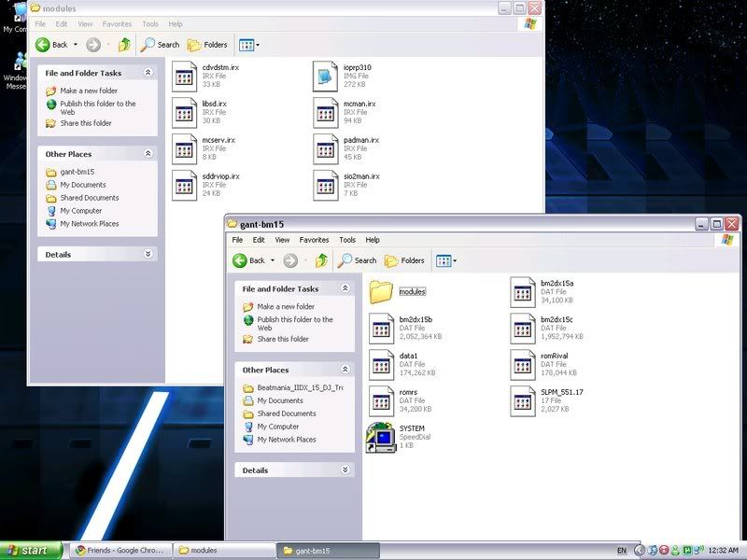The image size is (747, 560).
Task: Click Share this folder in gant-bm15
Action: [283, 339]
